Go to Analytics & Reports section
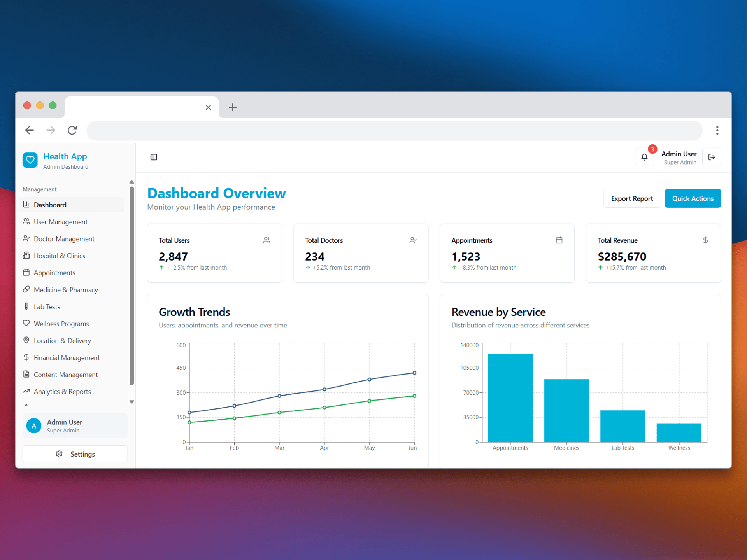This screenshot has width=747, height=560. [62, 392]
